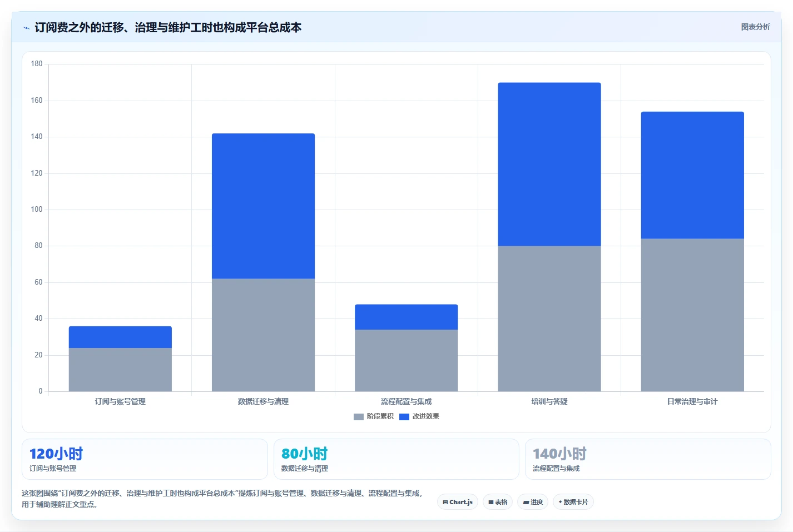Image resolution: width=793 pixels, height=532 pixels.
Task: Toggle the gray 阶段累积 legend swatch
Action: pos(359,416)
